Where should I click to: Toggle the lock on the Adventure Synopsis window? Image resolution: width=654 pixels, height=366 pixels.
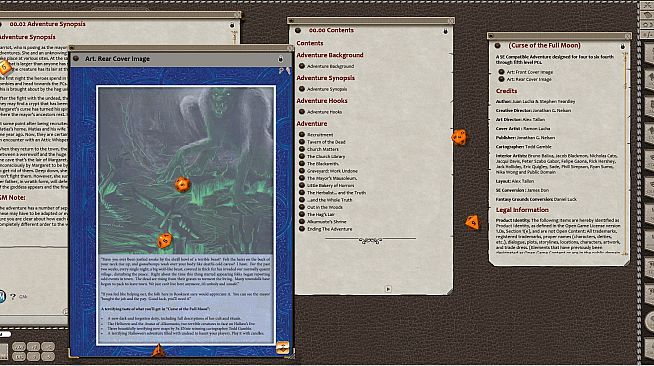click(x=232, y=25)
